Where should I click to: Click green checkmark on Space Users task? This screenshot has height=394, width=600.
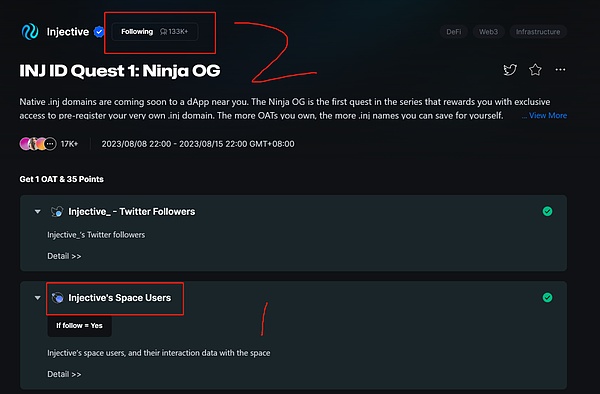[547, 297]
